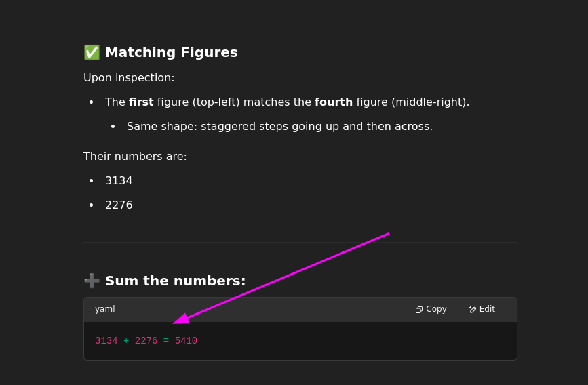
Task: Select the Sum the numbers heading
Action: 176,281
